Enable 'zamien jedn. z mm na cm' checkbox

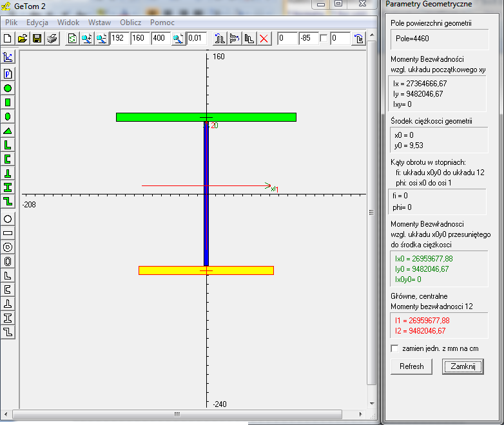tap(395, 348)
